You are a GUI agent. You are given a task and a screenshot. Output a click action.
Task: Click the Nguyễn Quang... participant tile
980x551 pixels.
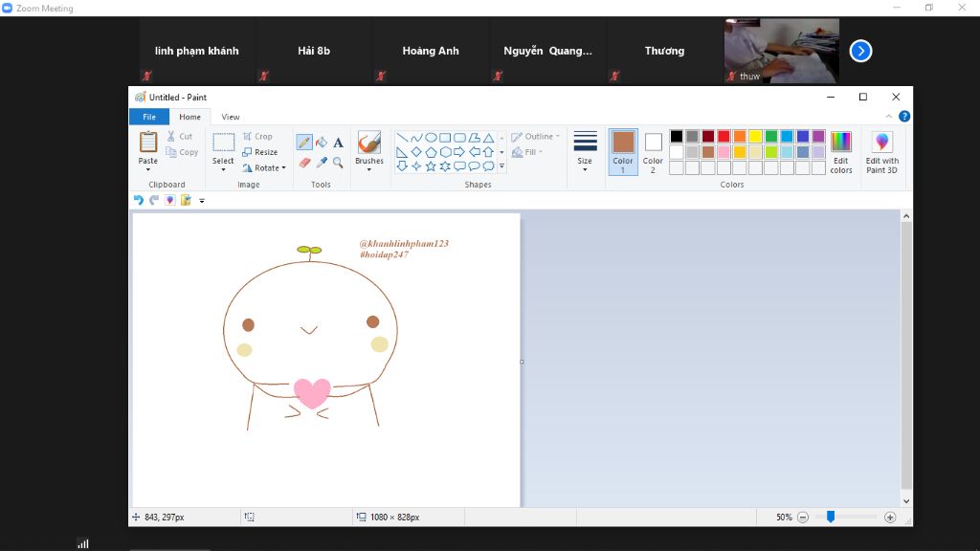click(547, 51)
